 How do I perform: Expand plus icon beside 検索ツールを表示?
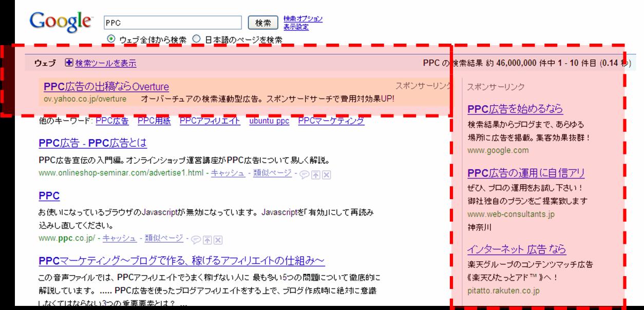(x=69, y=63)
